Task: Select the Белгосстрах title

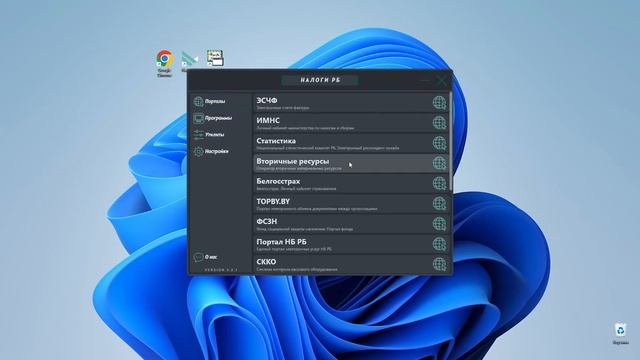Action: pyautogui.click(x=278, y=181)
